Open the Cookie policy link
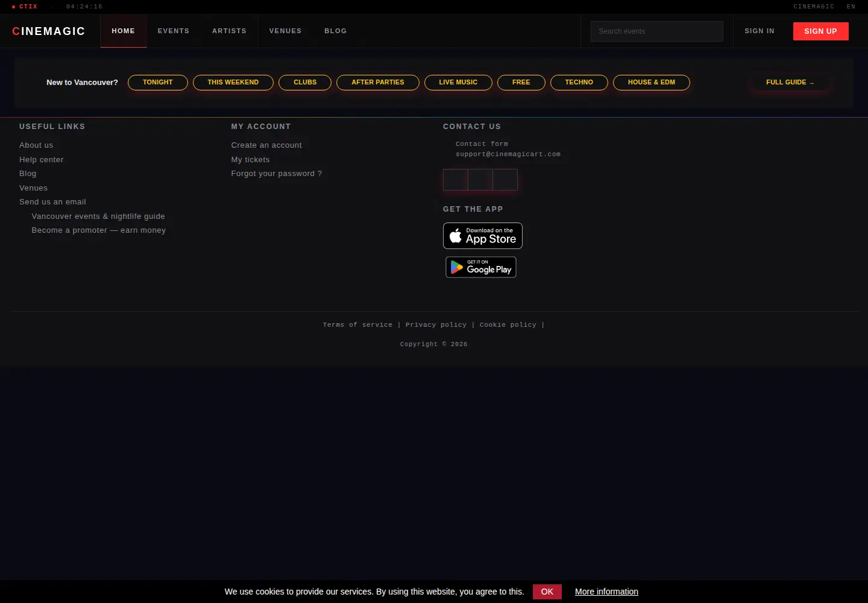This screenshot has width=868, height=603. click(x=508, y=325)
